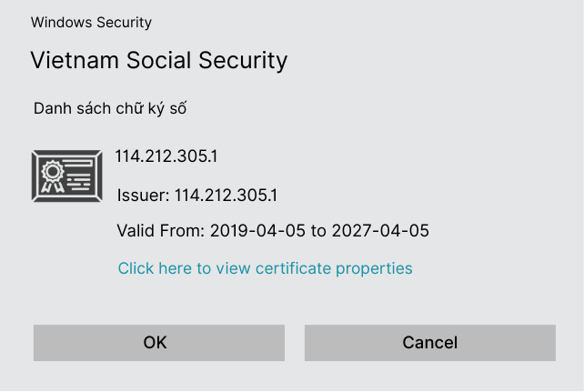Click the Danh sách chữ ký số label
This screenshot has width=584, height=392.
[110, 109]
